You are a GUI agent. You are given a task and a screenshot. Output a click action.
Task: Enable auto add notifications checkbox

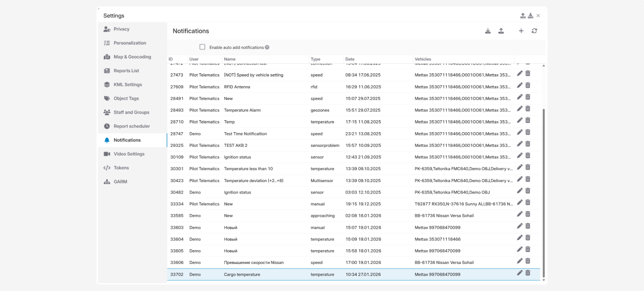(x=202, y=47)
